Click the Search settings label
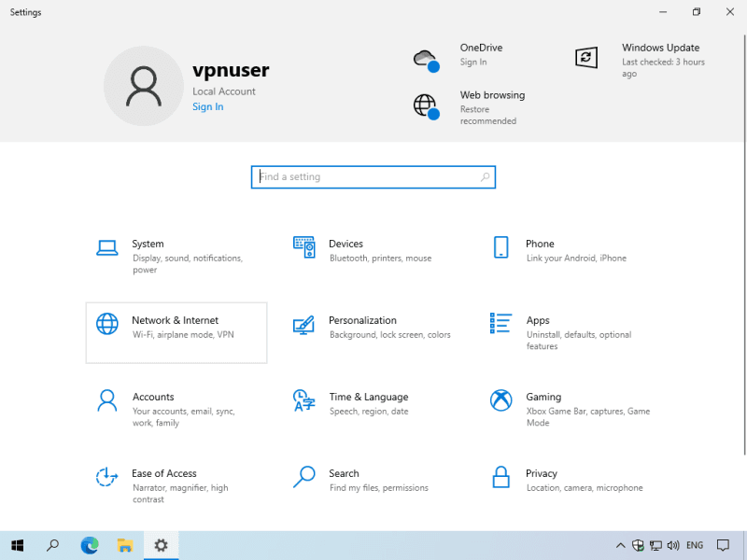Image resolution: width=747 pixels, height=560 pixels. 344,473
